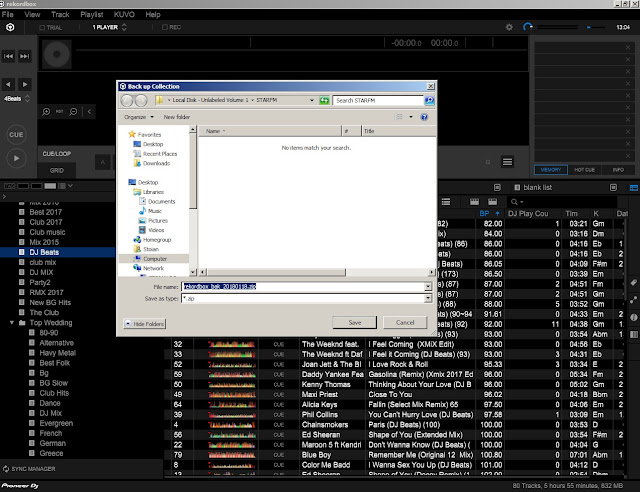Select the CUE/LOOP tab
Viewport: 640px width, 492px height.
(57, 154)
